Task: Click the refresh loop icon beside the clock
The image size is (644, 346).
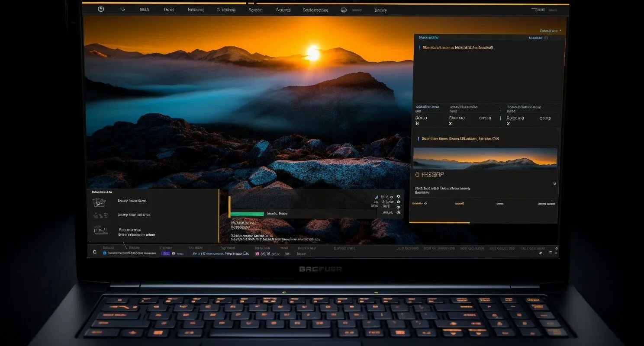Action: [122, 9]
